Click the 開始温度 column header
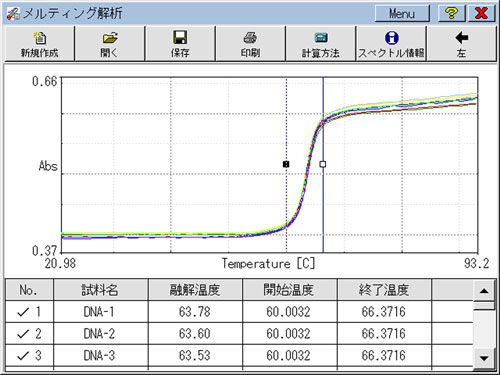The image size is (500, 375). (x=290, y=290)
